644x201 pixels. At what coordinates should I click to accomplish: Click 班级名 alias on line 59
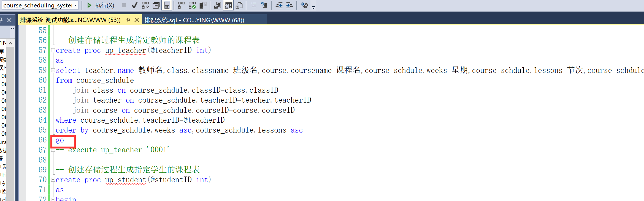pos(245,70)
